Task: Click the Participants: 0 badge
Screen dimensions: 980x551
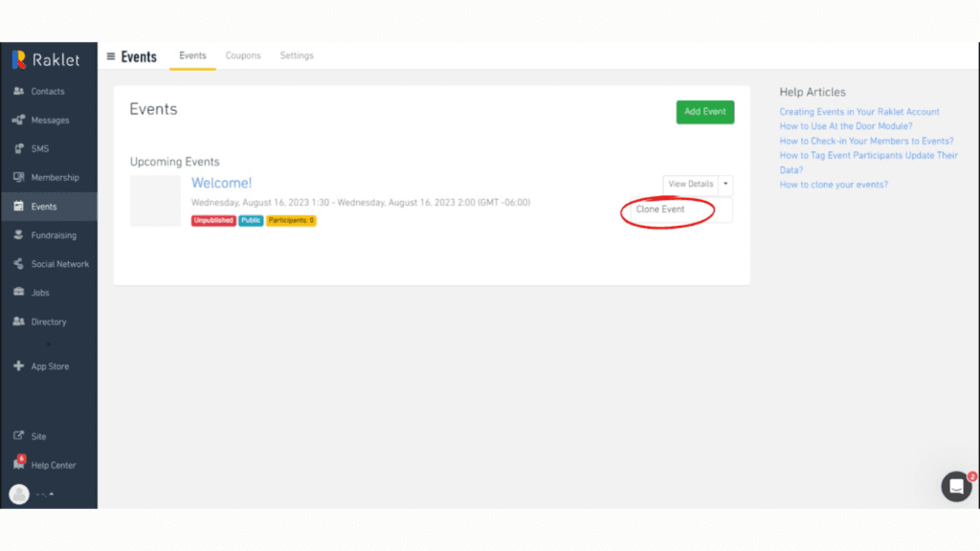Action: coord(291,221)
